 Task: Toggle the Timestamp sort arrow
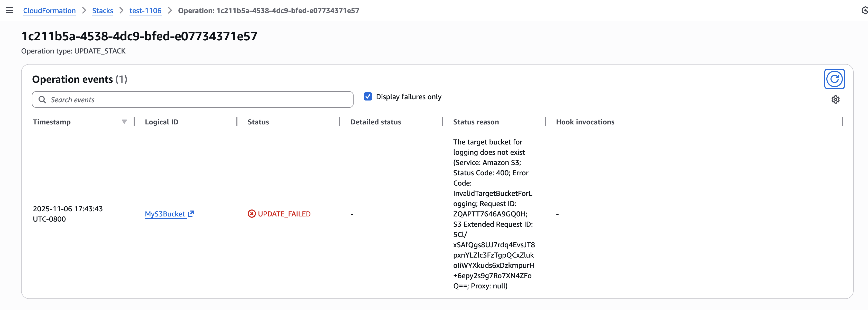click(x=124, y=122)
